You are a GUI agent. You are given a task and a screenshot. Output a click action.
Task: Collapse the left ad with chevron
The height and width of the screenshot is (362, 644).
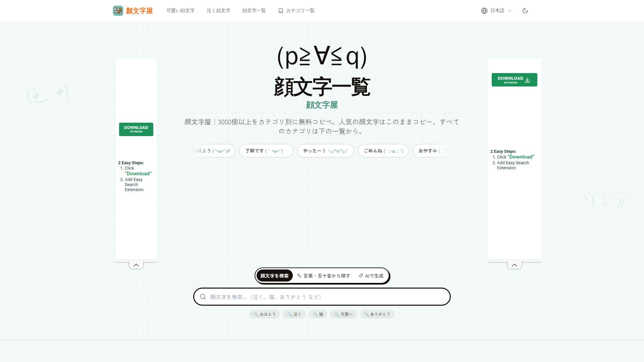tap(136, 265)
